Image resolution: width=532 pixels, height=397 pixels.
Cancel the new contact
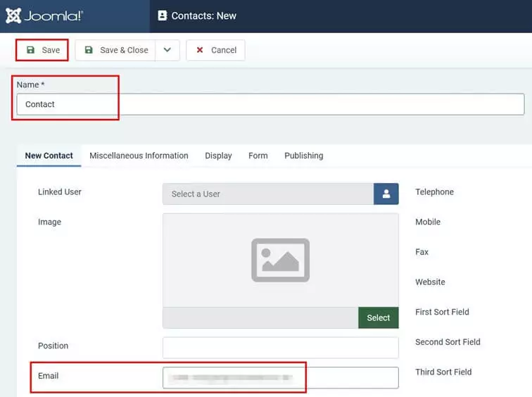[x=216, y=50]
